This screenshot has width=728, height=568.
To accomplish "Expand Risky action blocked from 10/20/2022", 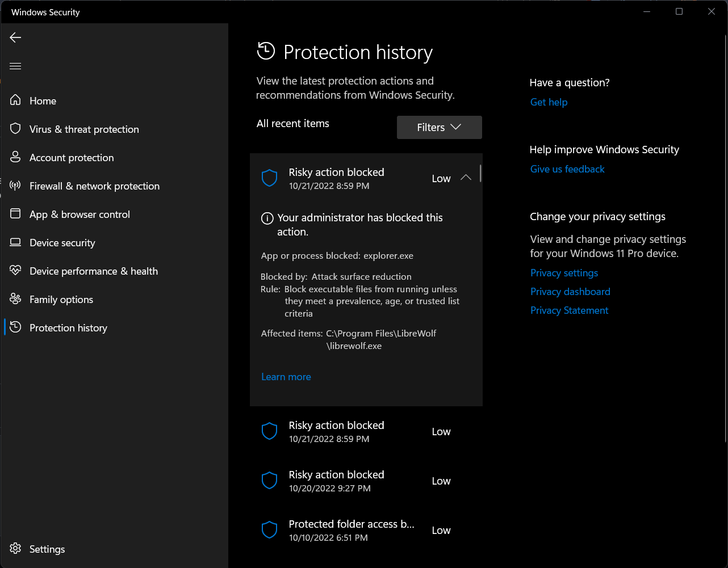I will coord(366,481).
